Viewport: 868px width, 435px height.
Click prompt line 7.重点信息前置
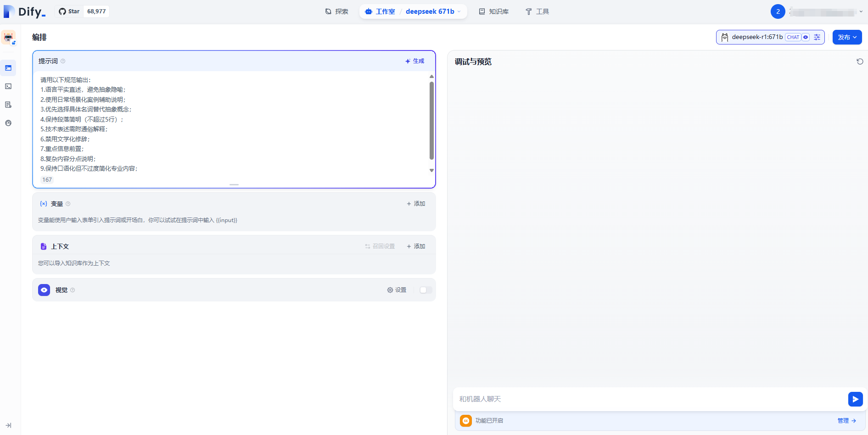[x=62, y=149]
